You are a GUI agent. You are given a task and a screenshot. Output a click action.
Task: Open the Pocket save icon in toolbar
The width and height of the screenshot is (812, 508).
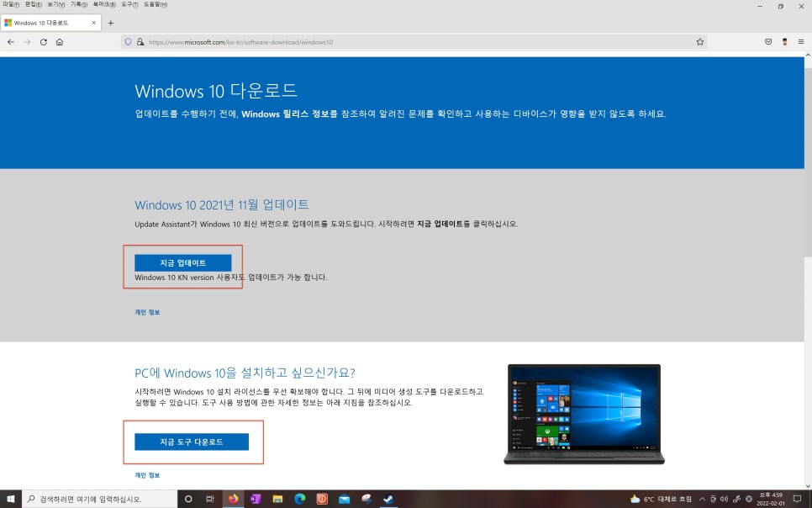point(768,42)
